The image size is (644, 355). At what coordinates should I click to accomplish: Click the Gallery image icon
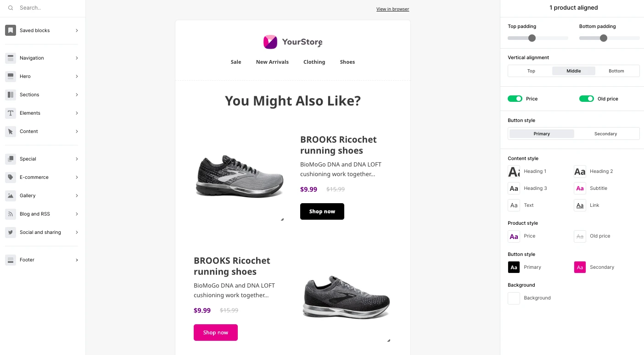(11, 195)
